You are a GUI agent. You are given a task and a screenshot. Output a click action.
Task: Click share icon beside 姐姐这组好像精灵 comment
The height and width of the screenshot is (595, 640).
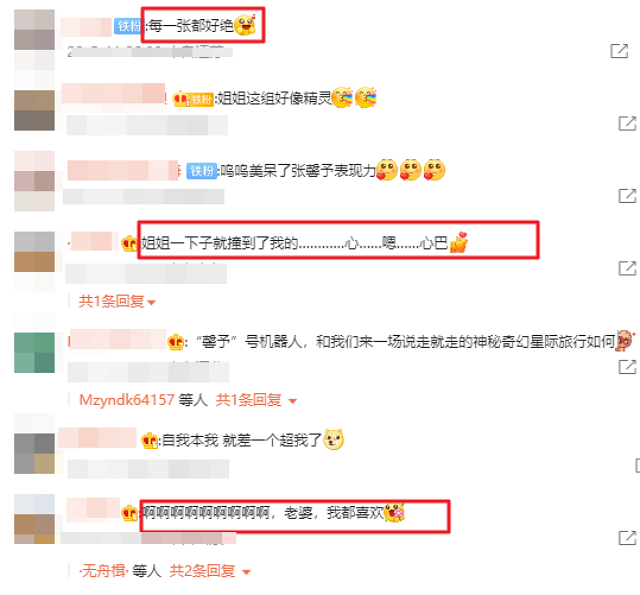click(628, 123)
